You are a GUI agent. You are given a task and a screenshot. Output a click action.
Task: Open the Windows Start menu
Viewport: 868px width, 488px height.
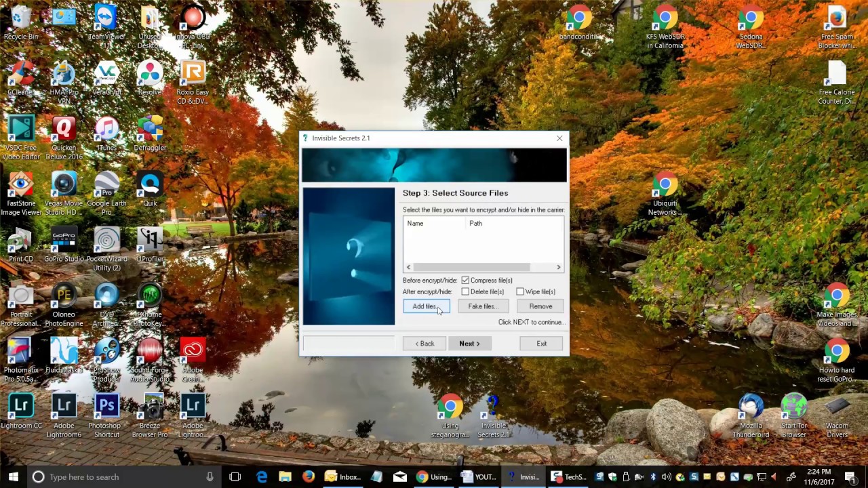tap(13, 476)
